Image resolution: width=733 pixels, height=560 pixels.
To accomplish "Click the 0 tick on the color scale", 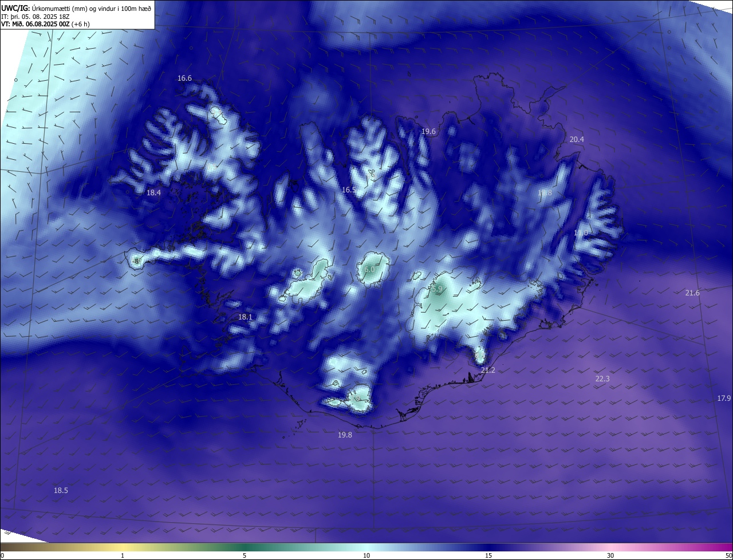I will pyautogui.click(x=2, y=555).
